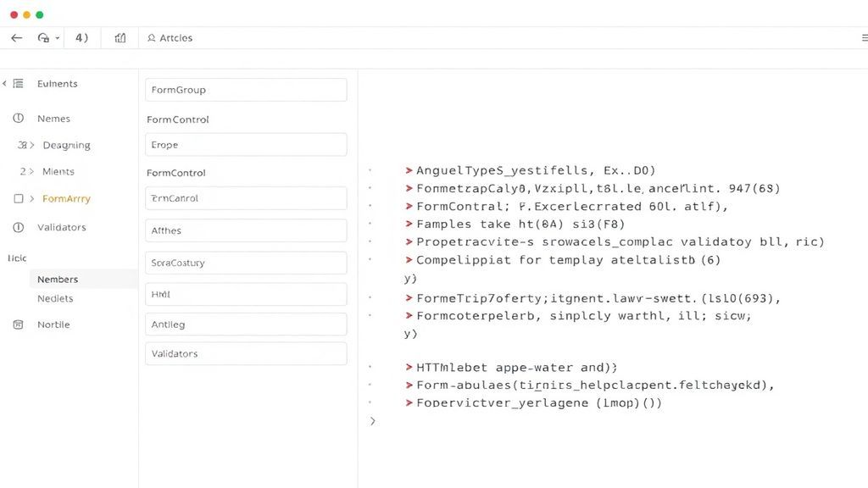Select the Nembers tab in the sidebar

point(58,279)
